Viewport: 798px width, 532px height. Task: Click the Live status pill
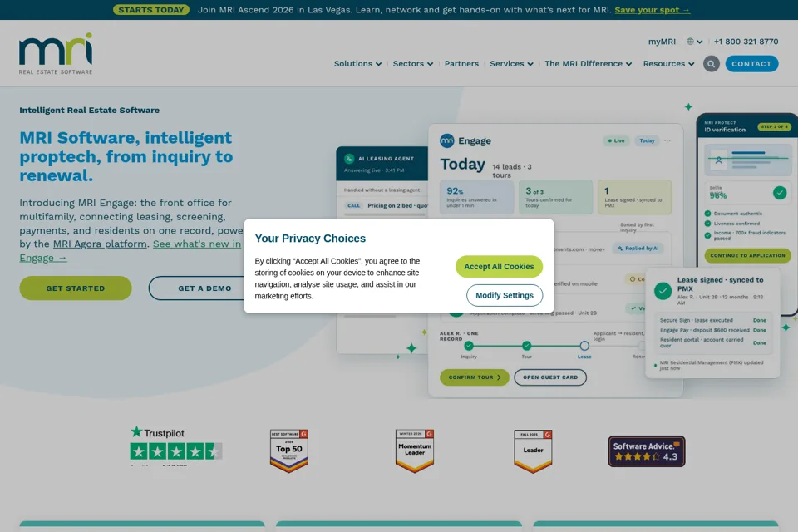pos(616,140)
